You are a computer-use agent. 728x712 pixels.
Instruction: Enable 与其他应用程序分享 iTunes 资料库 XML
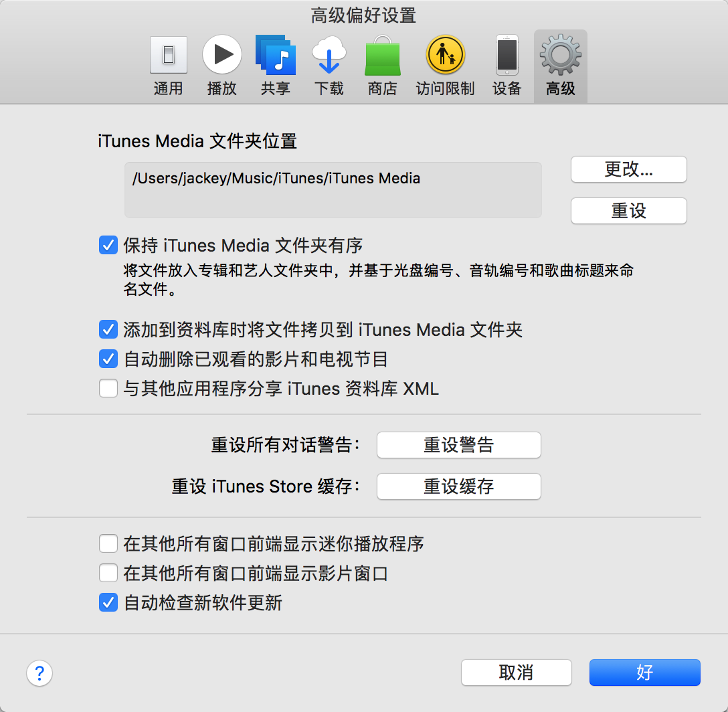coord(108,388)
